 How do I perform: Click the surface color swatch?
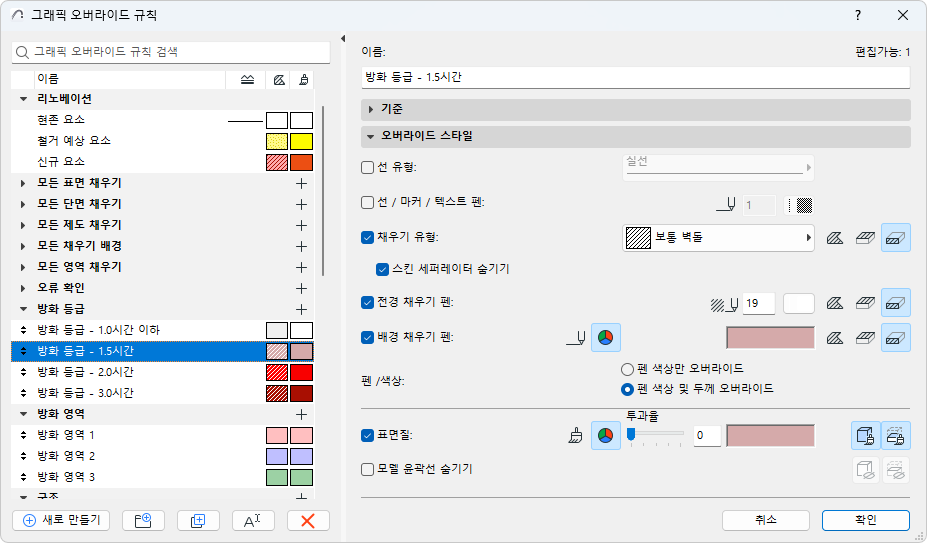[x=770, y=436]
